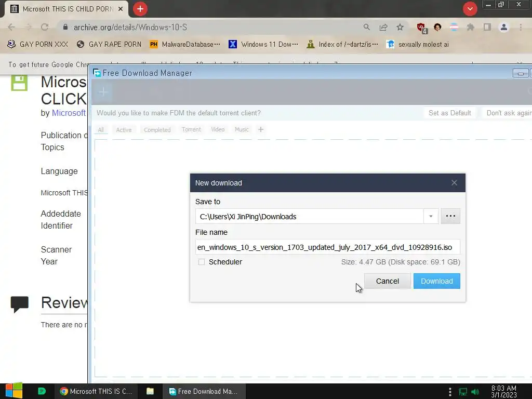Click the share page icon in the address bar
Screen dimensions: 532x399
383,27
